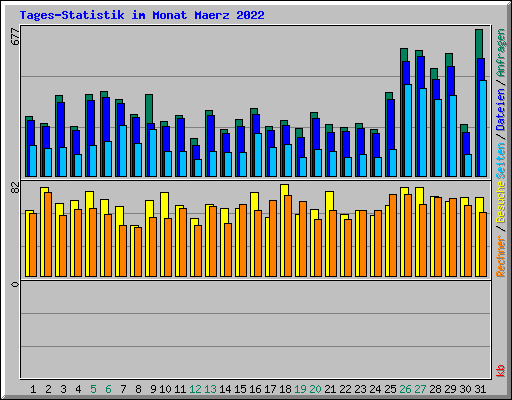This screenshot has height=400, width=512.
Task: Click the x-axis day label '23'
Action: point(360,389)
